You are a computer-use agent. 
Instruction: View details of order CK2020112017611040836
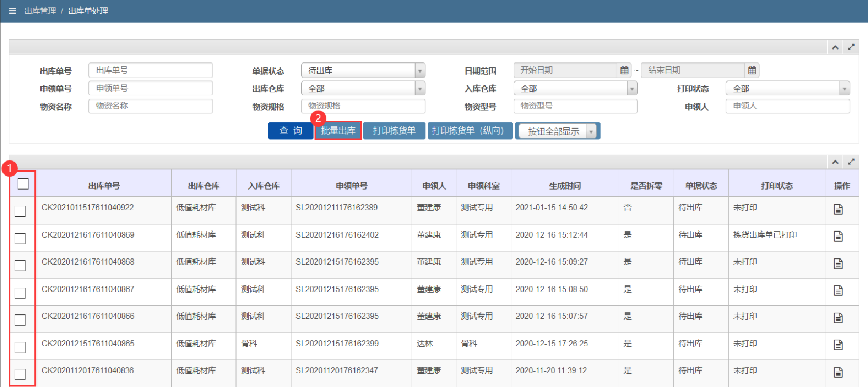[x=838, y=373]
